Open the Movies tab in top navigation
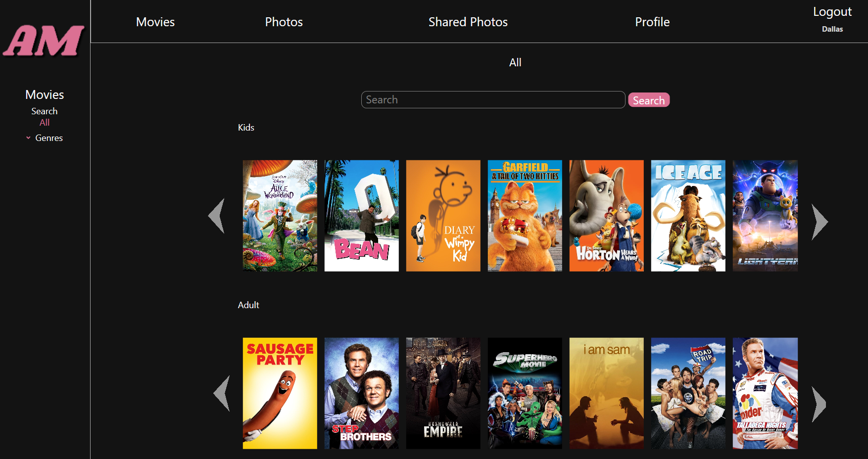This screenshot has height=459, width=868. 155,22
